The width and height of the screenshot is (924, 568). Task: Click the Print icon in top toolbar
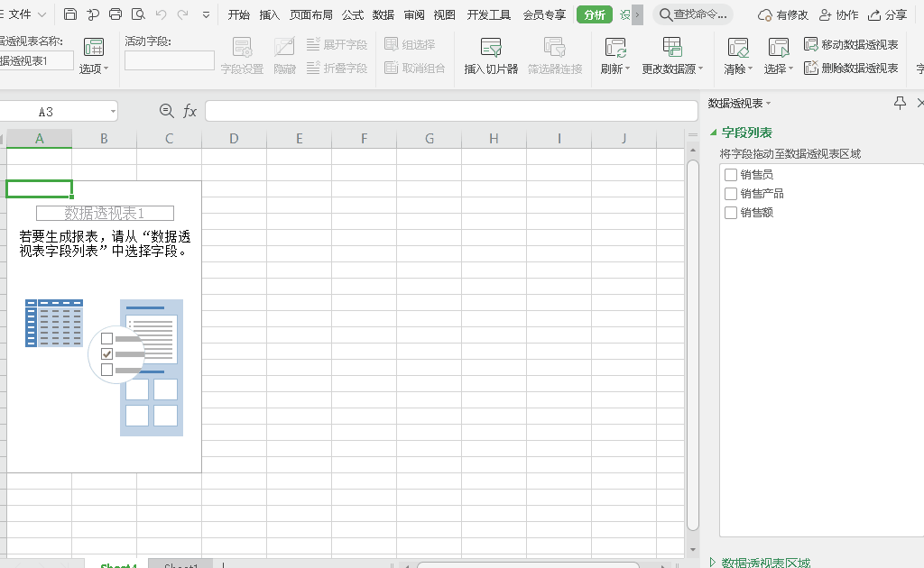click(115, 14)
